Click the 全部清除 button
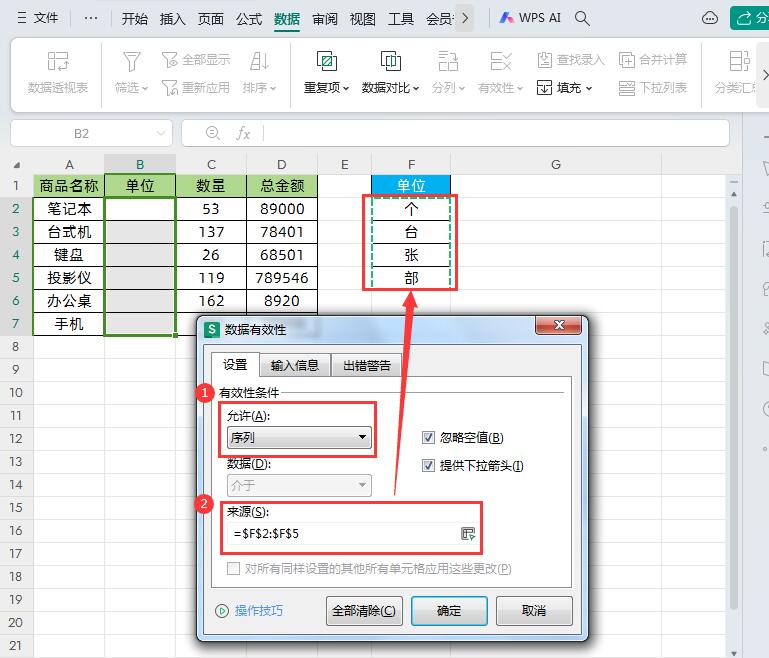The image size is (769, 658). [364, 611]
